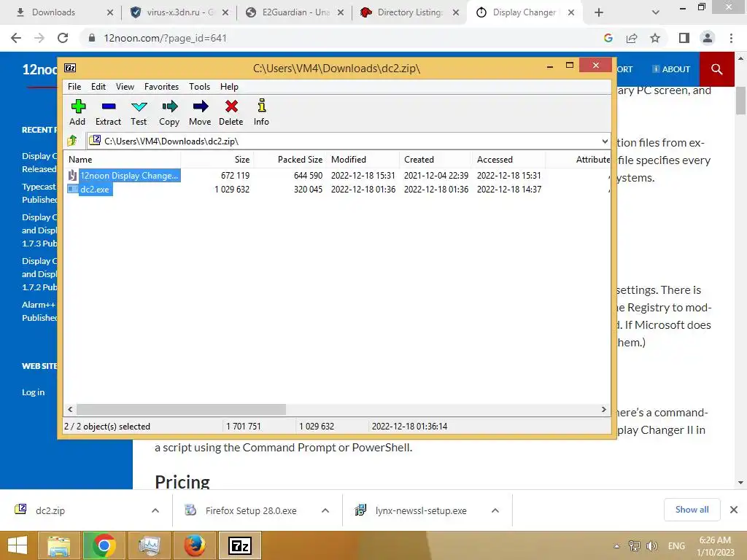Open Firefox Setup 28.0.exe download item
This screenshot has height=560, width=747.
[251, 510]
